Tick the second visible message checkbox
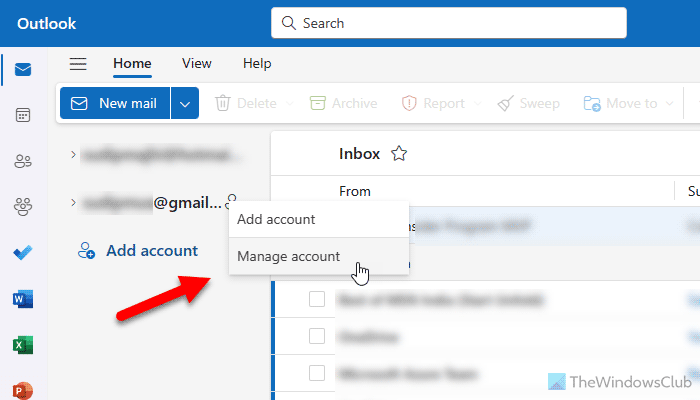This screenshot has height=400, width=700. (317, 336)
